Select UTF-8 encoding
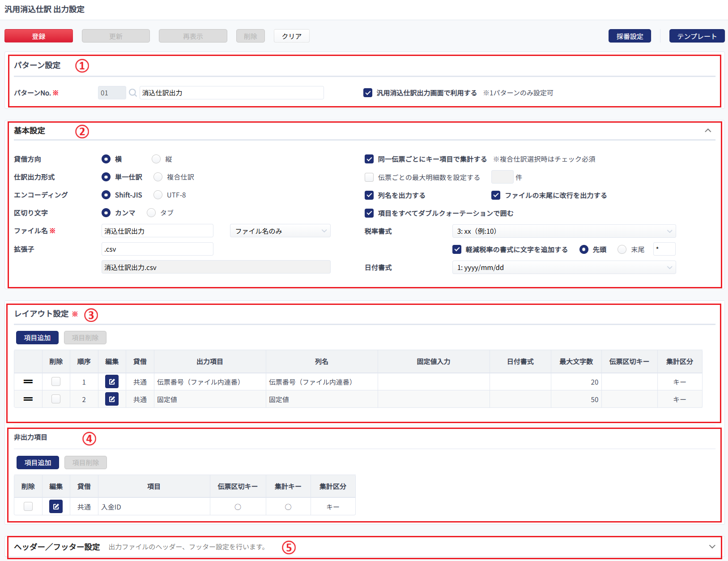The width and height of the screenshot is (728, 561). pyautogui.click(x=158, y=195)
